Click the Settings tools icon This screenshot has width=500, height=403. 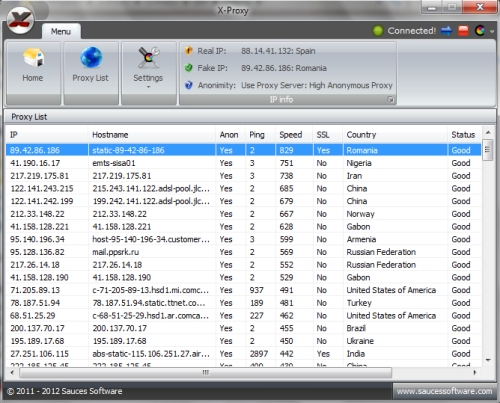pyautogui.click(x=149, y=58)
